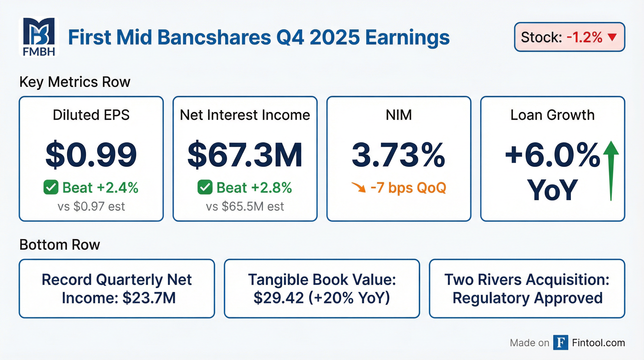Image resolution: width=644 pixels, height=360 pixels.
Task: Click the green up arrow in Loan Growth
Action: click(x=611, y=170)
